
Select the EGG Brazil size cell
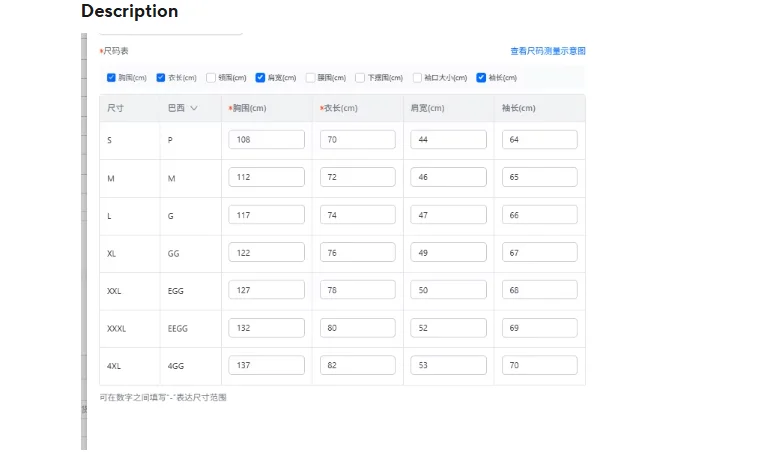point(175,291)
